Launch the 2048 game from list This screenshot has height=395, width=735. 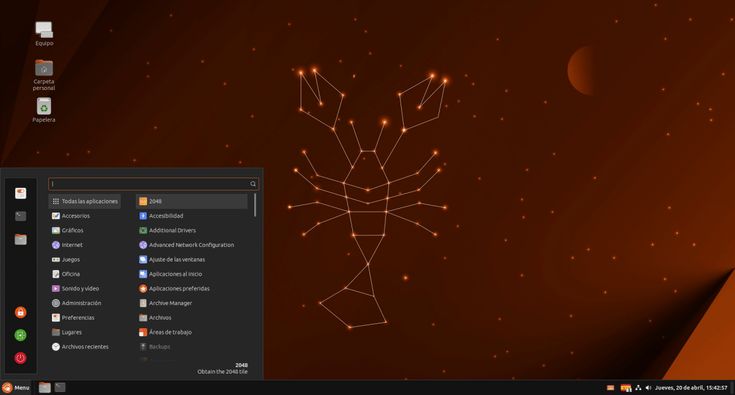pos(192,201)
